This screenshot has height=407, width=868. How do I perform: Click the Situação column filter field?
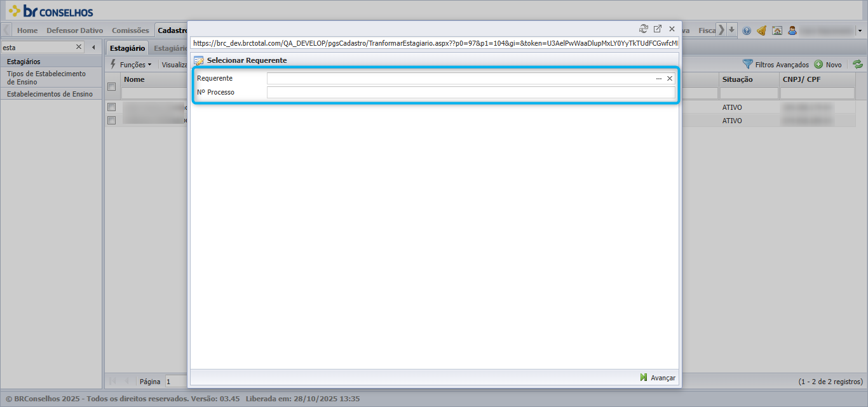[x=749, y=93]
